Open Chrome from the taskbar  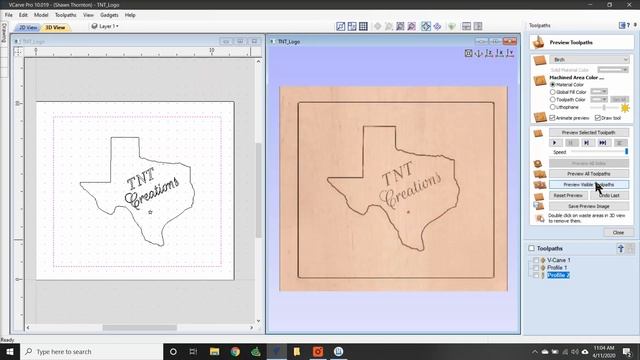pyautogui.click(x=235, y=351)
